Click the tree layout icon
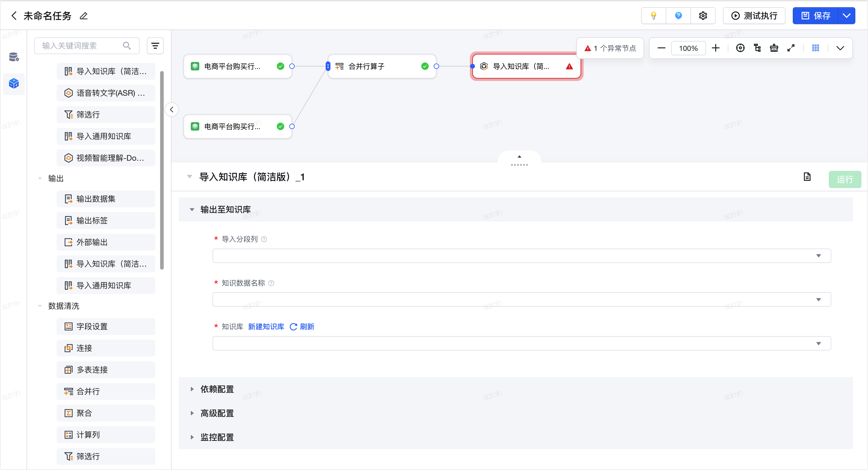This screenshot has width=868, height=470. [757, 48]
